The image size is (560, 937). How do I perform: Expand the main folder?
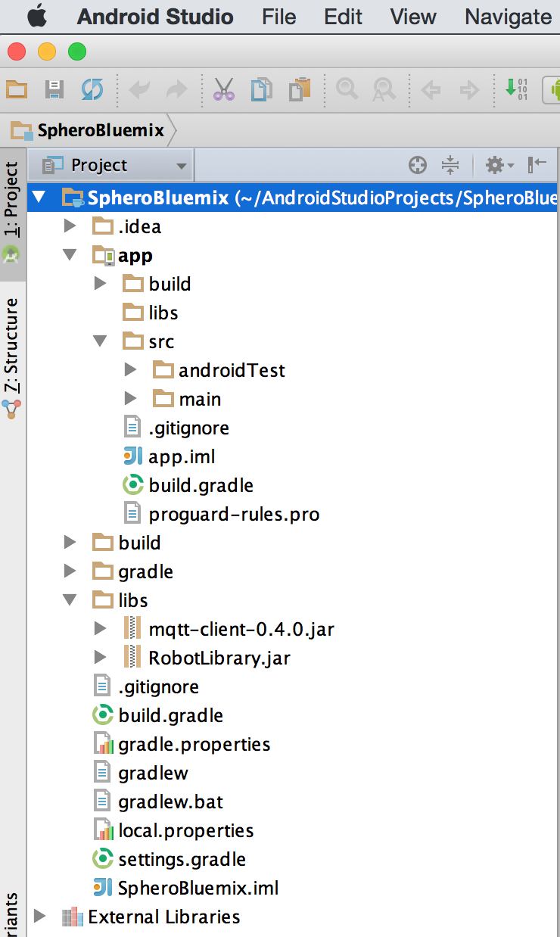click(130, 399)
